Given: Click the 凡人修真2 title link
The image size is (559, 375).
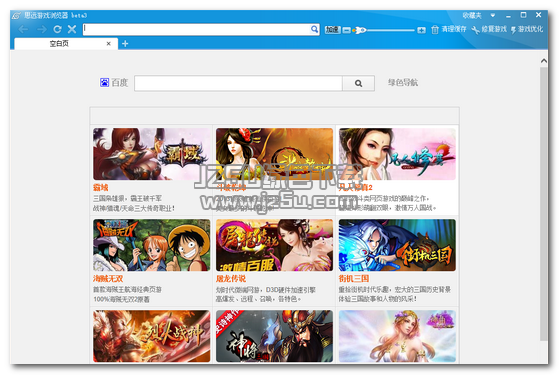Looking at the screenshot, I should (x=355, y=188).
